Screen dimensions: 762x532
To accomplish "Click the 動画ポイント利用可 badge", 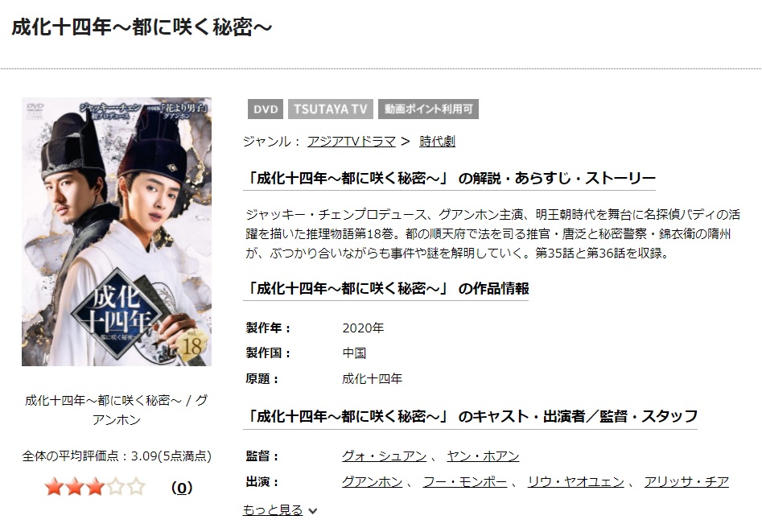I will tap(429, 109).
